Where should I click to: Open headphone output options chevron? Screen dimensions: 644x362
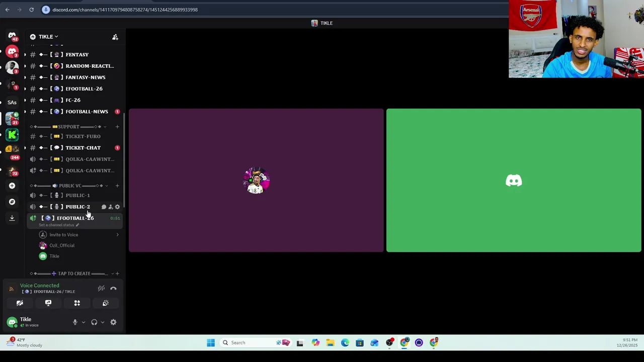click(x=102, y=322)
